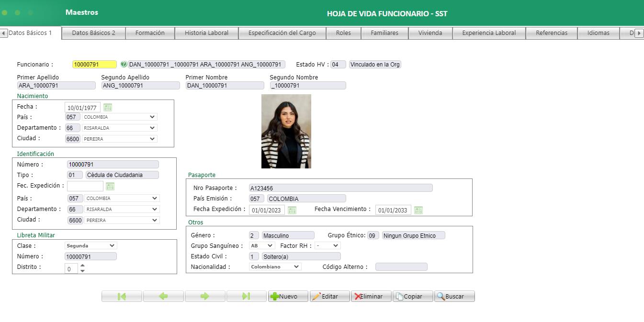644x322 pixels.
Task: Click the Libreta Militar Número field
Action: click(90, 256)
